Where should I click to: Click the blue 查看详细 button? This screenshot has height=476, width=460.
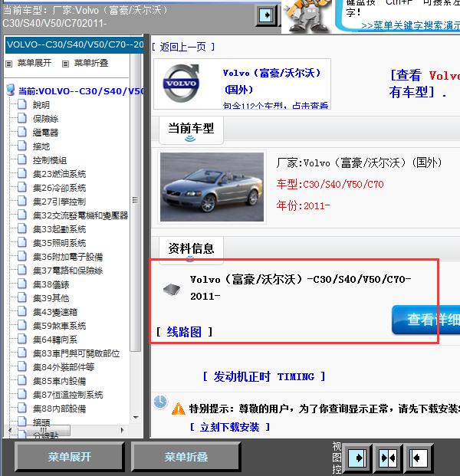coord(426,320)
